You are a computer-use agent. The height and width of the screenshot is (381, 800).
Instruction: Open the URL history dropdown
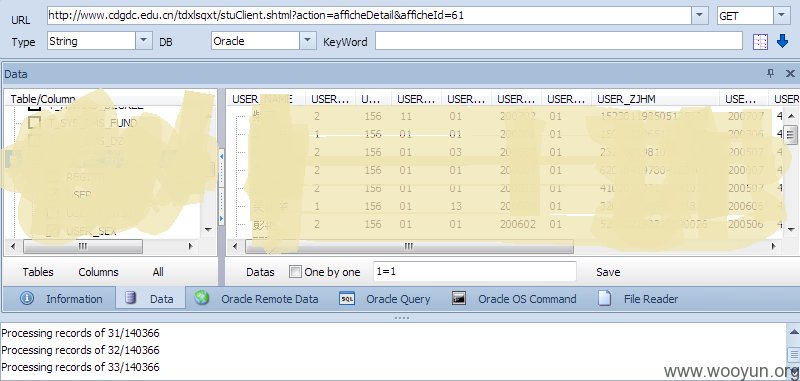[x=700, y=16]
